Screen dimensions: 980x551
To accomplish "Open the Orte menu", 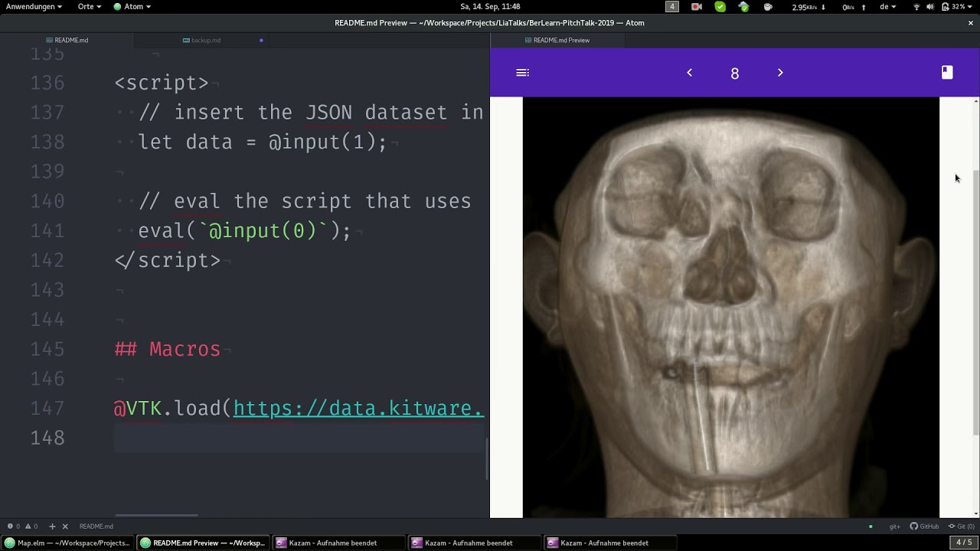I will [x=89, y=6].
